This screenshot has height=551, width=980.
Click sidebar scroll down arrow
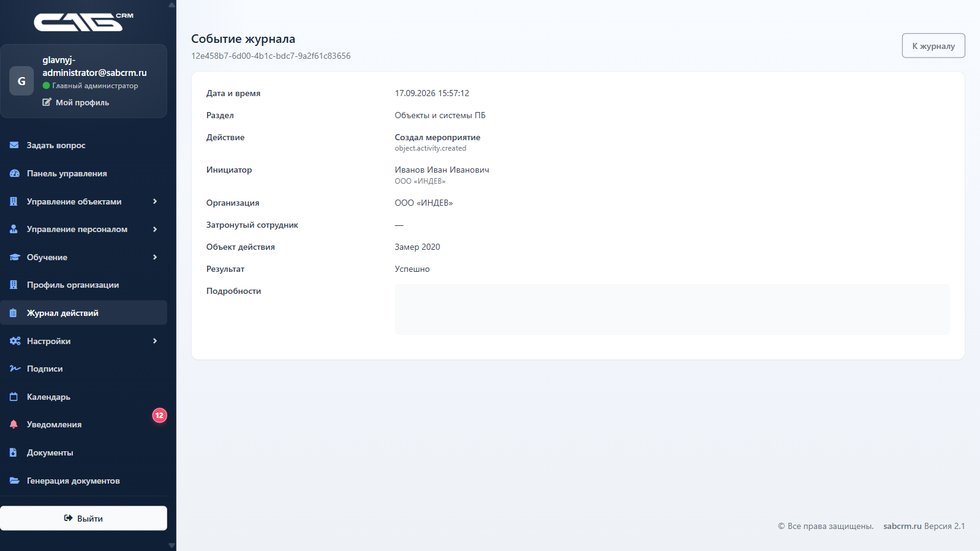coord(171,545)
